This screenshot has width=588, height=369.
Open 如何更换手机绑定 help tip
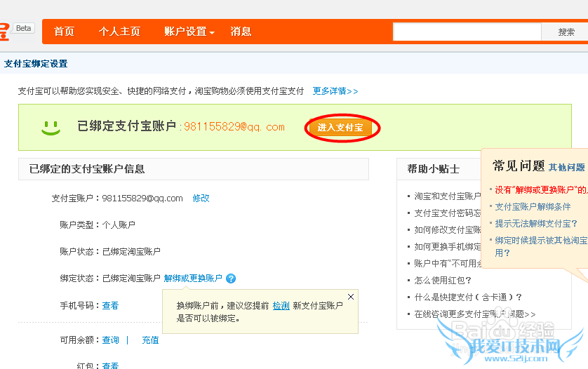point(448,246)
